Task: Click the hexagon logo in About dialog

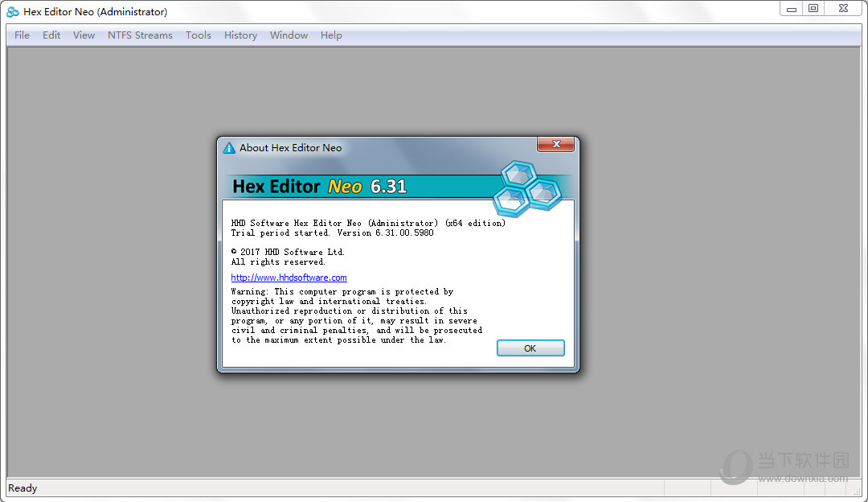Action: 527,189
